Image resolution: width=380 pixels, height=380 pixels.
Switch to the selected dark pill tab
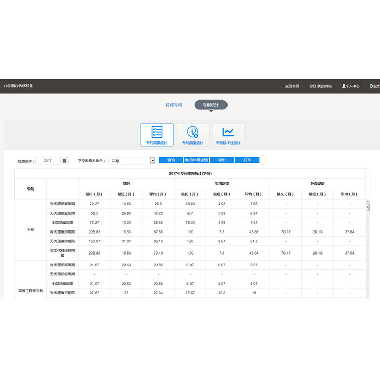(211, 105)
